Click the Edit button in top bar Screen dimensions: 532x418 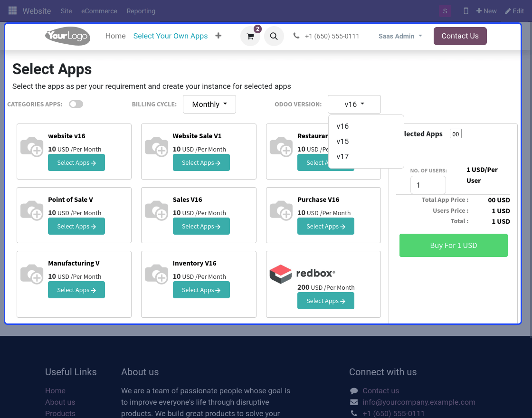[514, 11]
